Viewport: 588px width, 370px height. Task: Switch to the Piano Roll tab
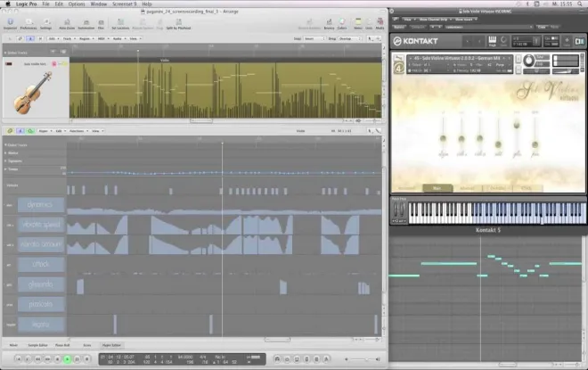[x=62, y=345]
